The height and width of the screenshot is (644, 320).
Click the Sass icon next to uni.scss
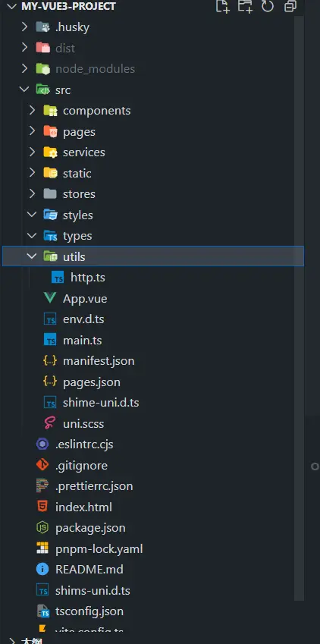tap(50, 423)
